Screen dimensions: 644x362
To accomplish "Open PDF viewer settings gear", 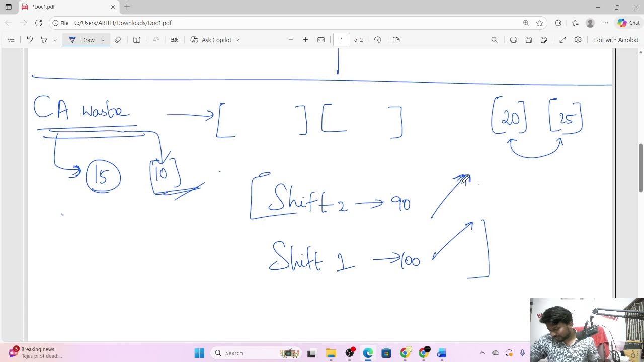I will (578, 40).
